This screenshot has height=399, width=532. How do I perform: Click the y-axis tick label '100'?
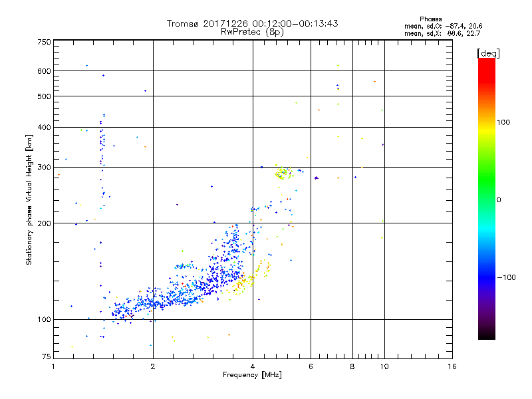pos(44,319)
